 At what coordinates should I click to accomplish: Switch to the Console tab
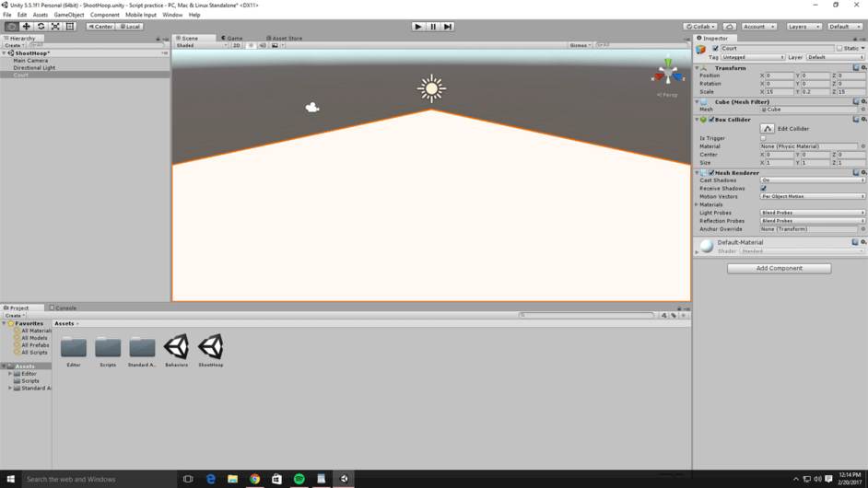[63, 308]
